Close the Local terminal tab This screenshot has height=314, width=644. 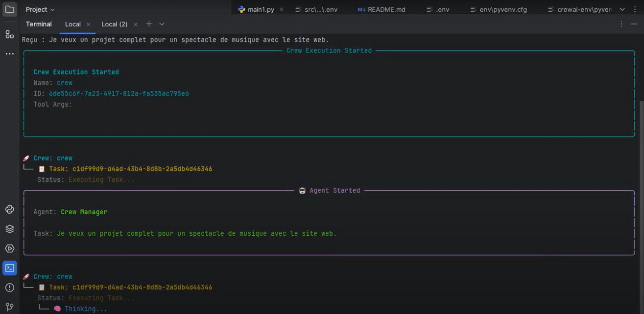pyautogui.click(x=88, y=24)
